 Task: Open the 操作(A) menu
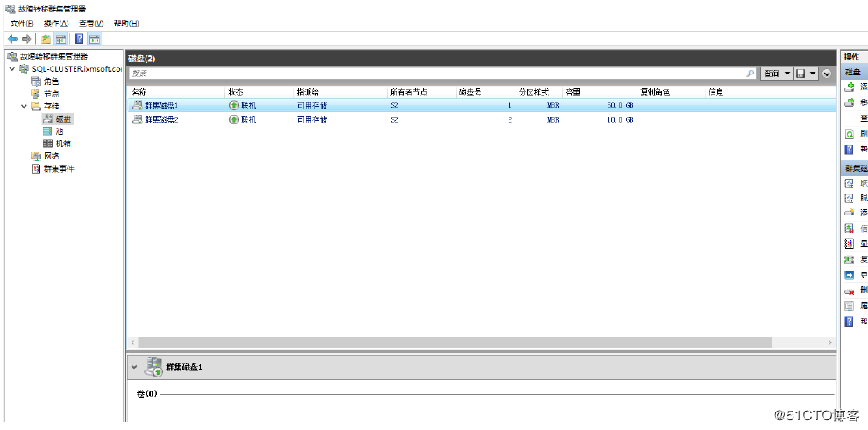[56, 24]
